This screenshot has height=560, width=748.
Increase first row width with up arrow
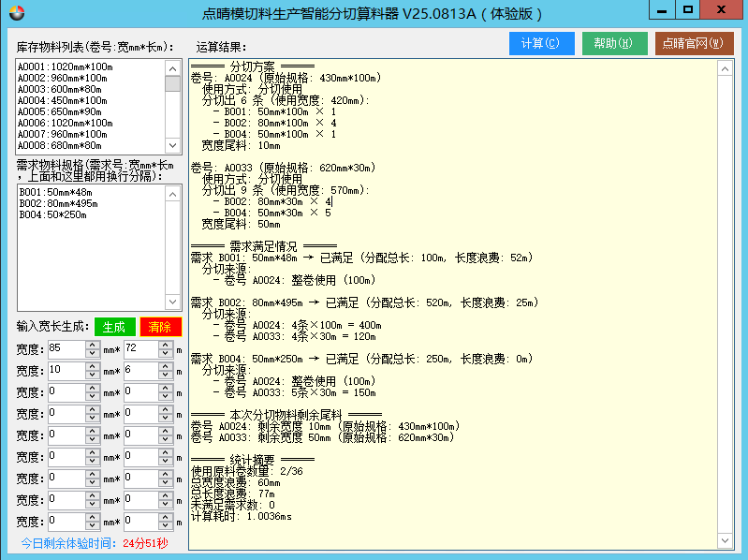(x=92, y=345)
